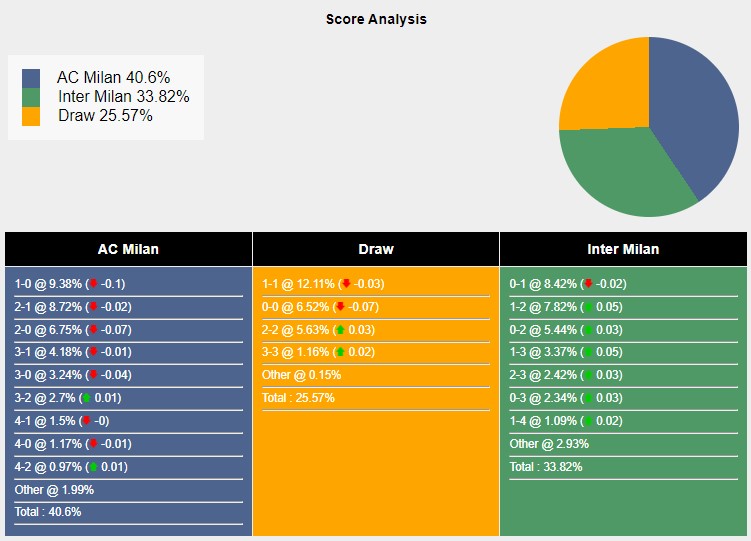This screenshot has height=541, width=751.
Task: Click 'Total : 33.82%' in Inter Milan column
Action: [x=546, y=467]
